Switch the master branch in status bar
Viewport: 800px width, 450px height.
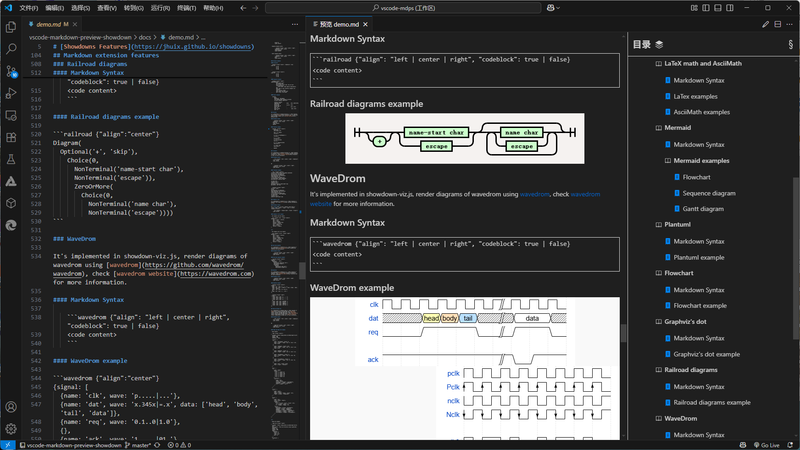click(138, 445)
